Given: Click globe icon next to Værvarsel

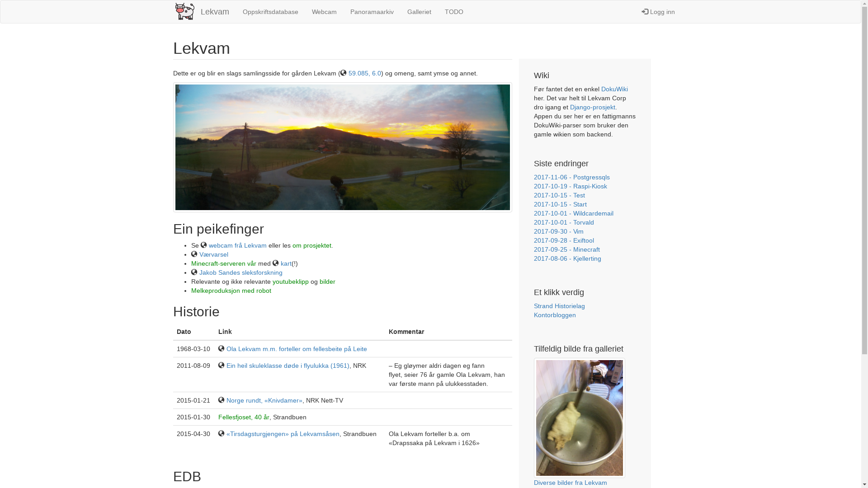Looking at the screenshot, I should click(x=194, y=254).
